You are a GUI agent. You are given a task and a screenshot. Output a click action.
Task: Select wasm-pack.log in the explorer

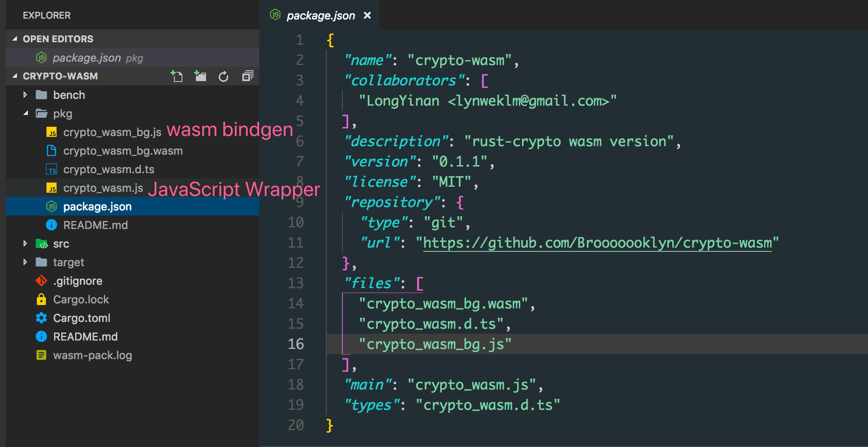[92, 355]
